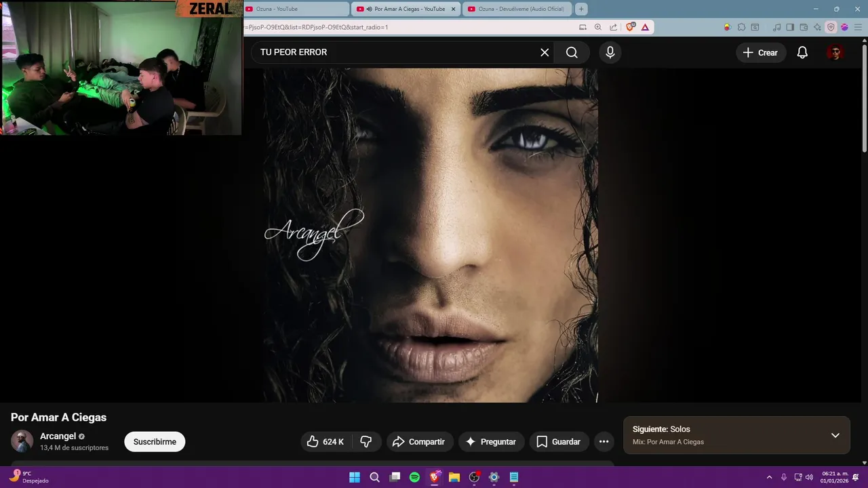Like the video with 624 K thumbs-up
The width and height of the screenshot is (868, 488).
click(x=325, y=441)
